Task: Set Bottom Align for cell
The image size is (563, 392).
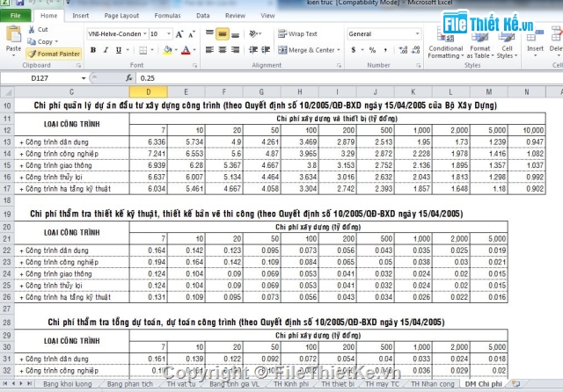Action: [x=235, y=34]
